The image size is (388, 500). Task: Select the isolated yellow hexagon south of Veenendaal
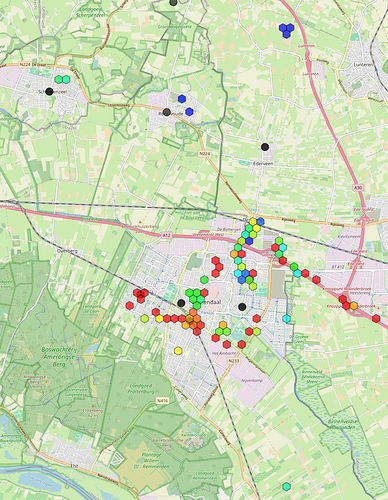[x=179, y=351]
